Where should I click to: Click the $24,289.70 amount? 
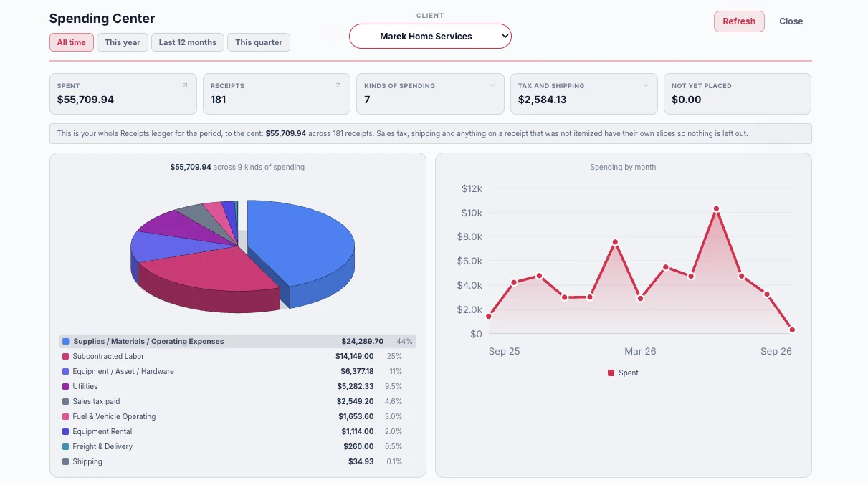[363, 342]
